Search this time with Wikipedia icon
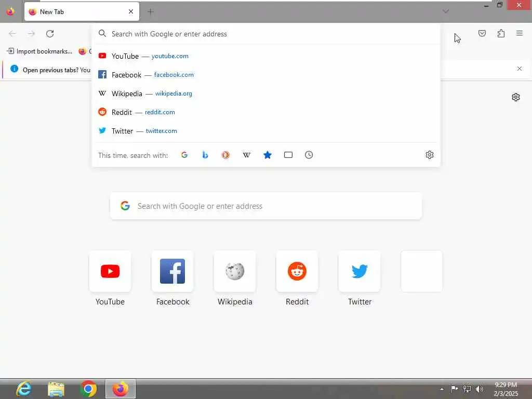 [x=247, y=155]
